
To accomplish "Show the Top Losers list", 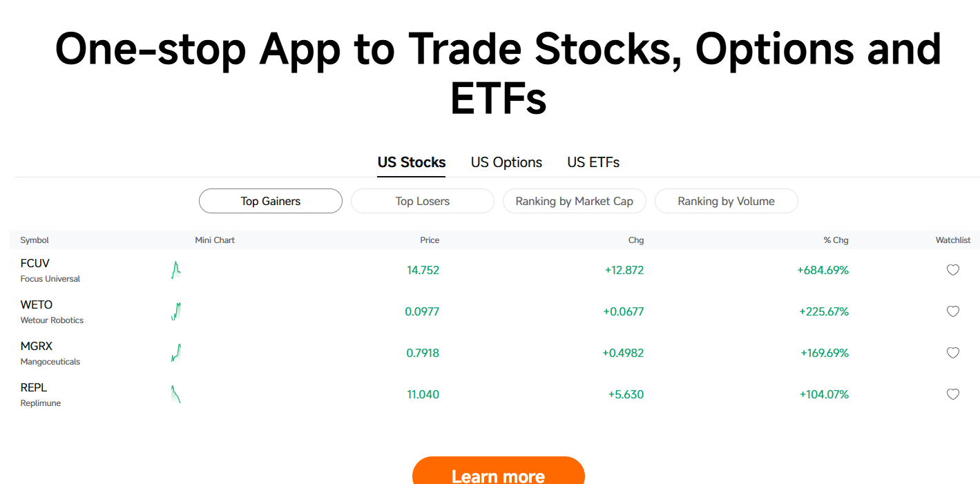I will click(423, 201).
